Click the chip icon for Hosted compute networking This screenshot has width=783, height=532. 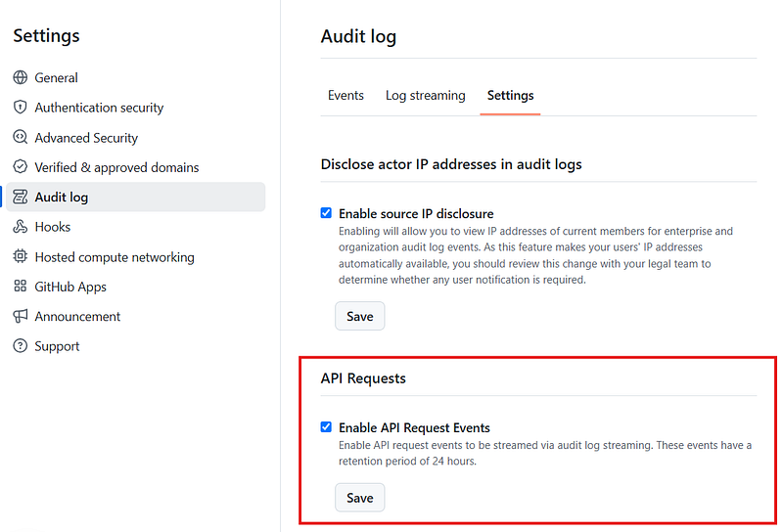(20, 256)
